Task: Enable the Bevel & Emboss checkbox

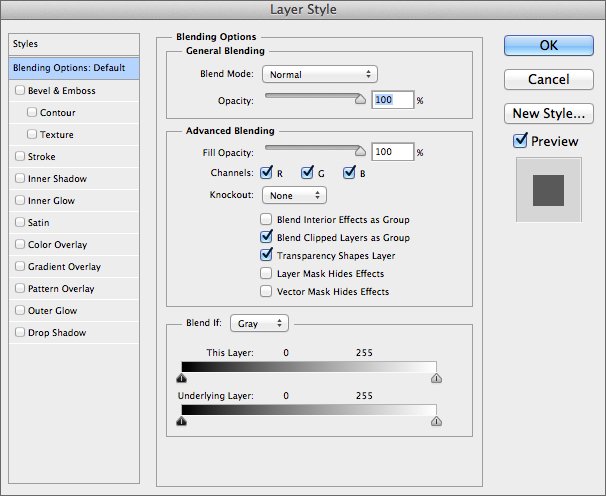Action: coord(20,90)
